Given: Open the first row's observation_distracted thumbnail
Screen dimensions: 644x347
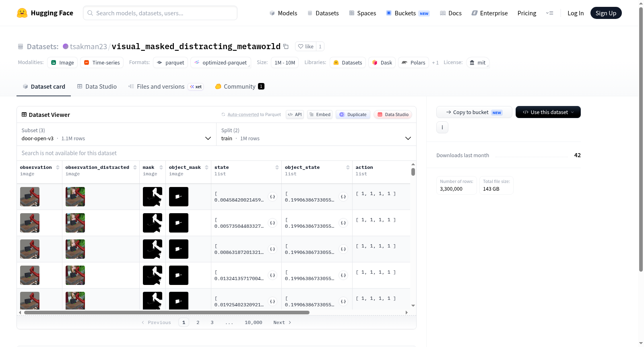Looking at the screenshot, I should click(75, 197).
